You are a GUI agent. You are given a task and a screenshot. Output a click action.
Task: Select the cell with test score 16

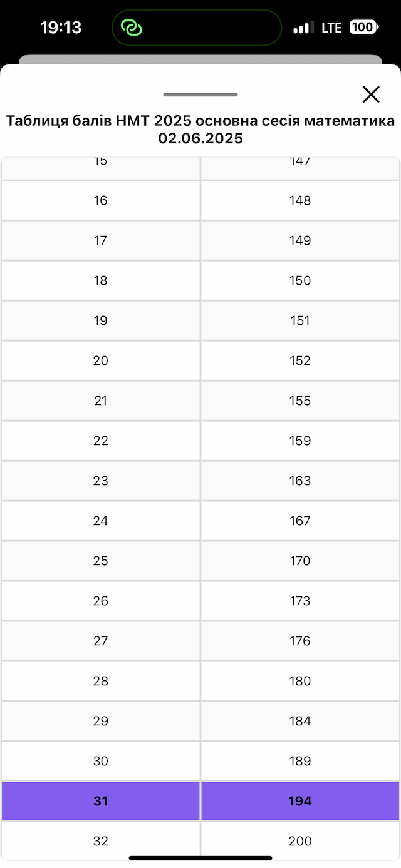pyautogui.click(x=100, y=200)
